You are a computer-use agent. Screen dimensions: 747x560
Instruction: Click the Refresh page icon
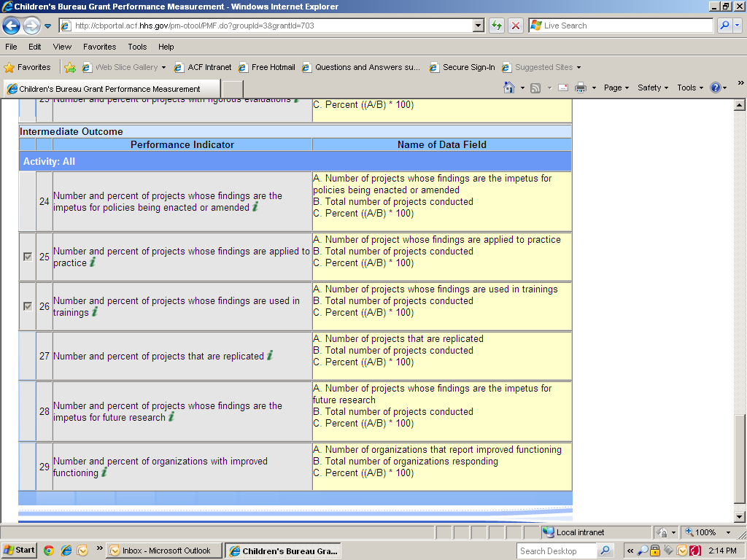[497, 26]
